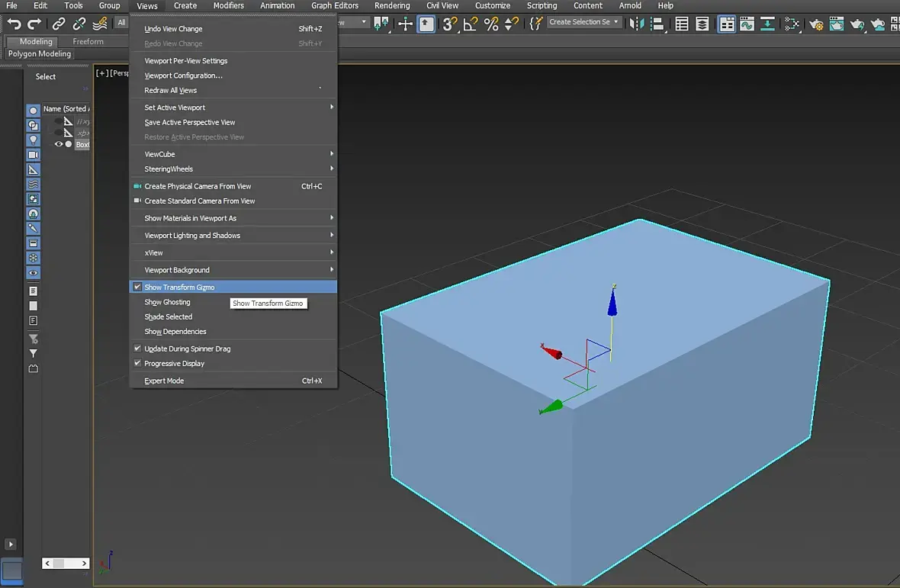This screenshot has width=900, height=588.
Task: Select the Link tool icon
Action: coord(59,24)
